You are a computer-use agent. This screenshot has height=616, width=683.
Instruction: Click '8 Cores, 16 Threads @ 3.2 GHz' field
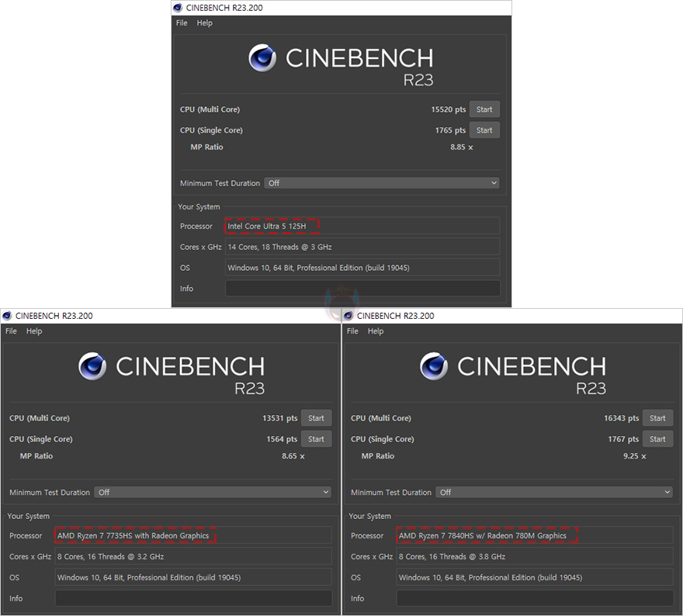pos(193,556)
